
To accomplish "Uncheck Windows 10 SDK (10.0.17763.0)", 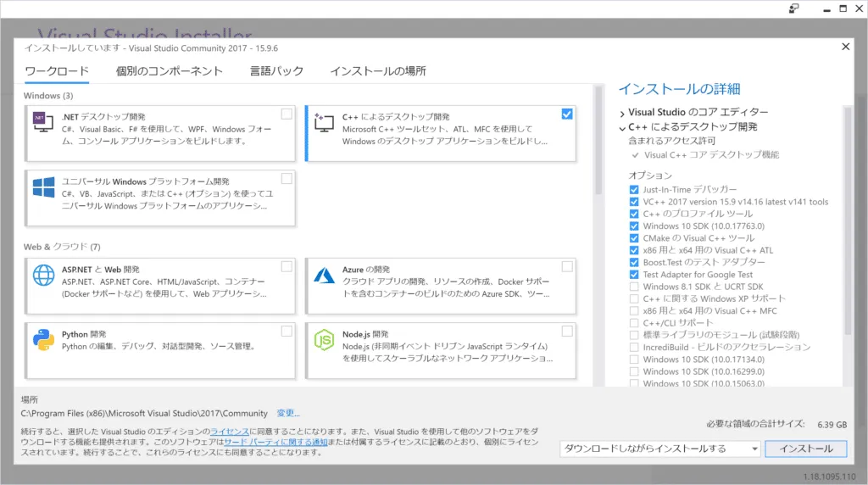I will click(x=634, y=226).
